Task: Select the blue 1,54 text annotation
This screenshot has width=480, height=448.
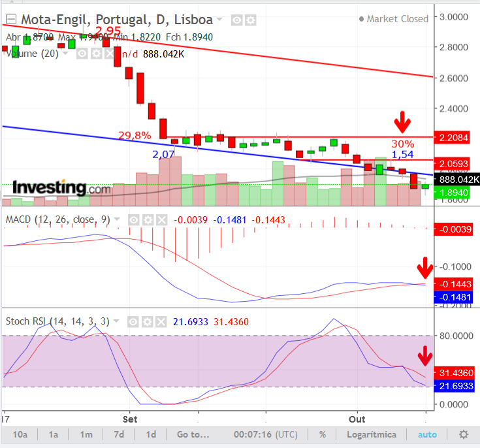Action: [402, 154]
